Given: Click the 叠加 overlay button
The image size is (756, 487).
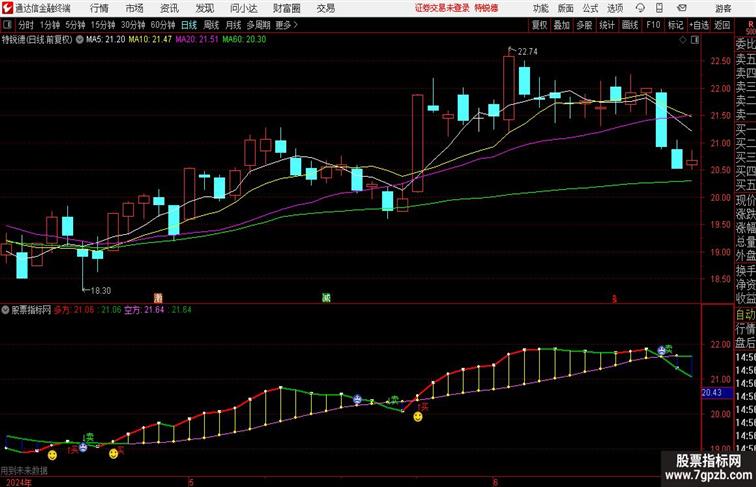Looking at the screenshot, I should [562, 25].
